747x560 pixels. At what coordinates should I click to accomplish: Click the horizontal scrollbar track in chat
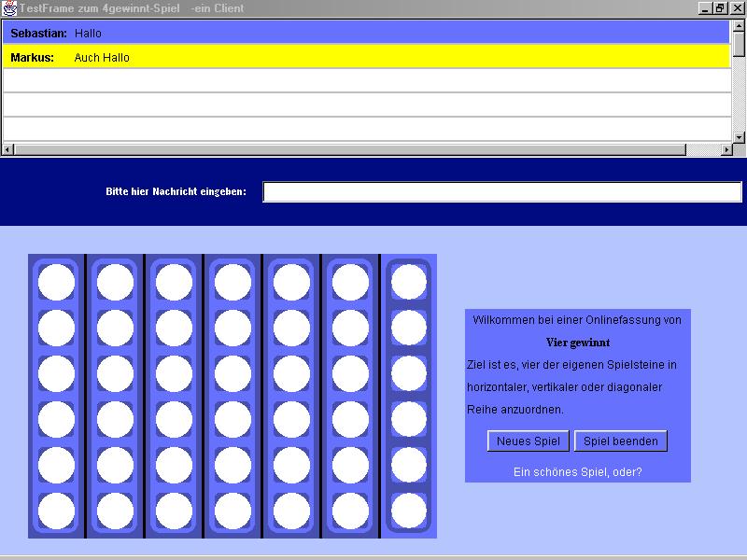pos(364,149)
